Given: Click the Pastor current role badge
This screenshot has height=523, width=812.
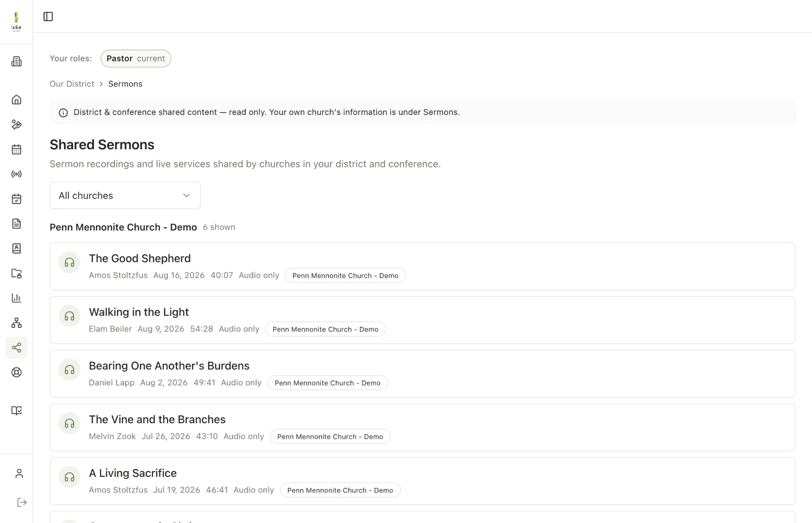Looking at the screenshot, I should pos(136,58).
